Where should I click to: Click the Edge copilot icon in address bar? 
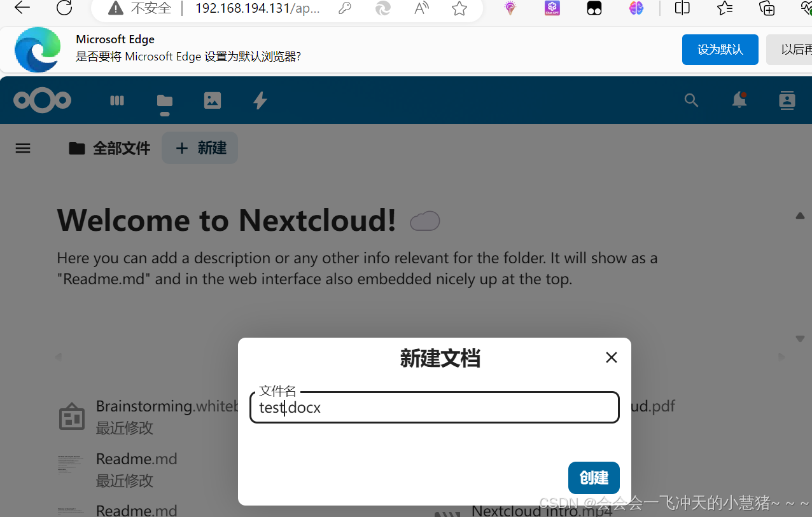382,8
